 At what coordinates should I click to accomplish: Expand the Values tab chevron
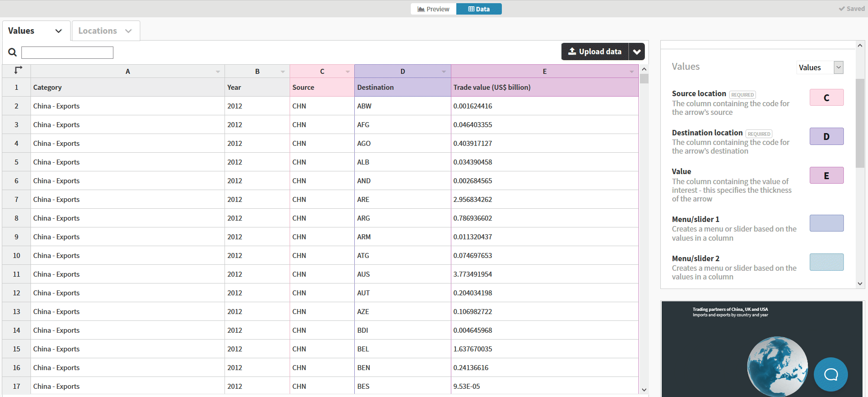click(58, 31)
